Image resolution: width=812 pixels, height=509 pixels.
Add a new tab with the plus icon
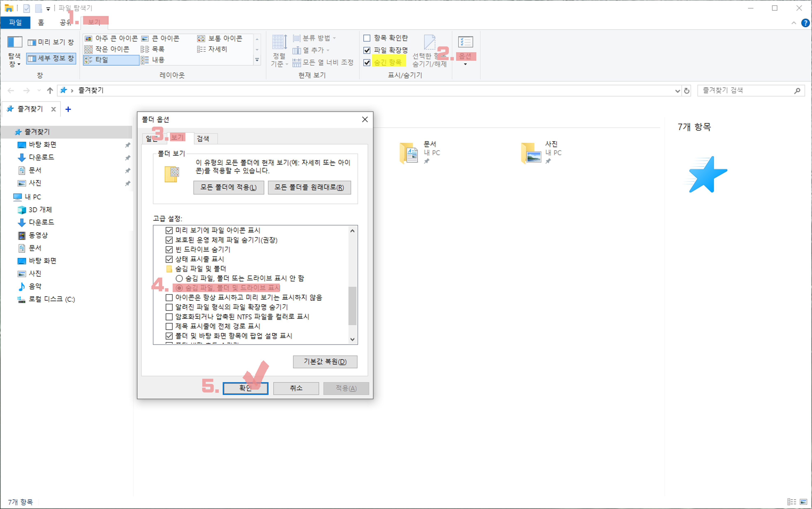click(x=68, y=109)
